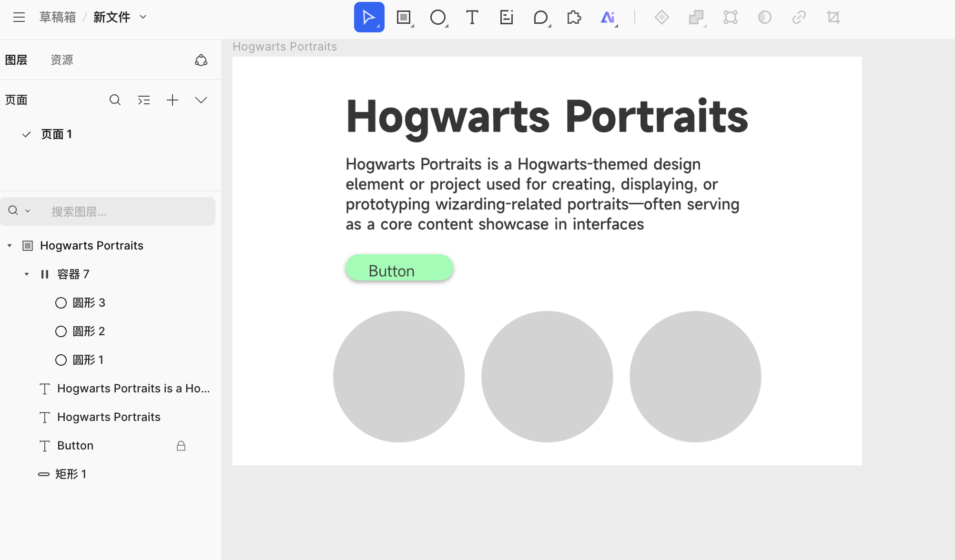Select the Ellipse shape tool
The image size is (955, 560).
pos(437,18)
